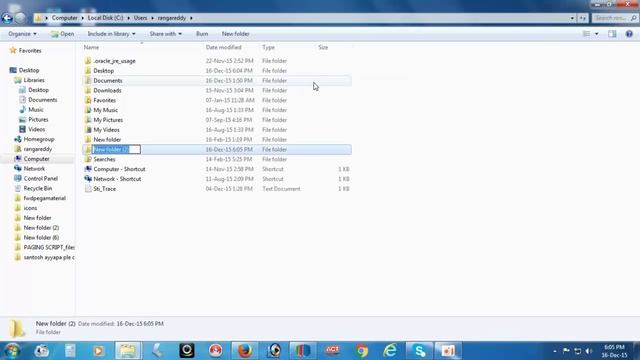Viewport: 640px width, 360px height.
Task: Select Videos under Libraries in navigation pane
Action: (37, 129)
